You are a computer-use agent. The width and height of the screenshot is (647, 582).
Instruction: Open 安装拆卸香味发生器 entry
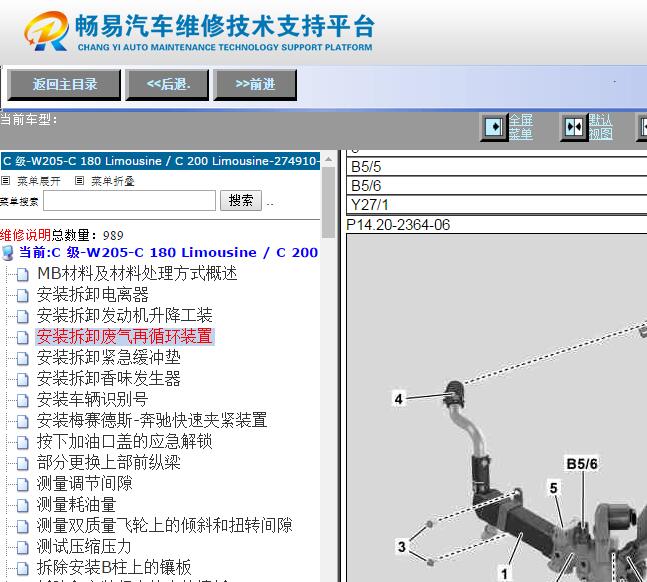pos(109,379)
